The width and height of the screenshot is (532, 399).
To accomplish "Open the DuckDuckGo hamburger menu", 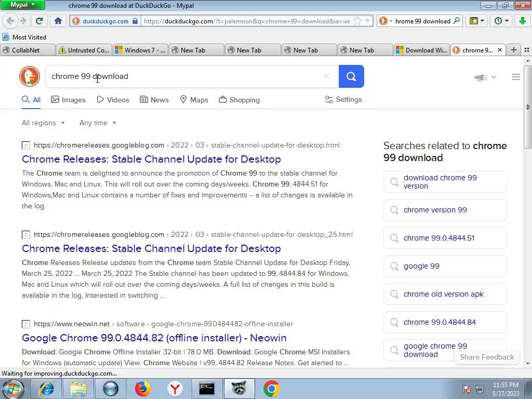I will coord(516,77).
